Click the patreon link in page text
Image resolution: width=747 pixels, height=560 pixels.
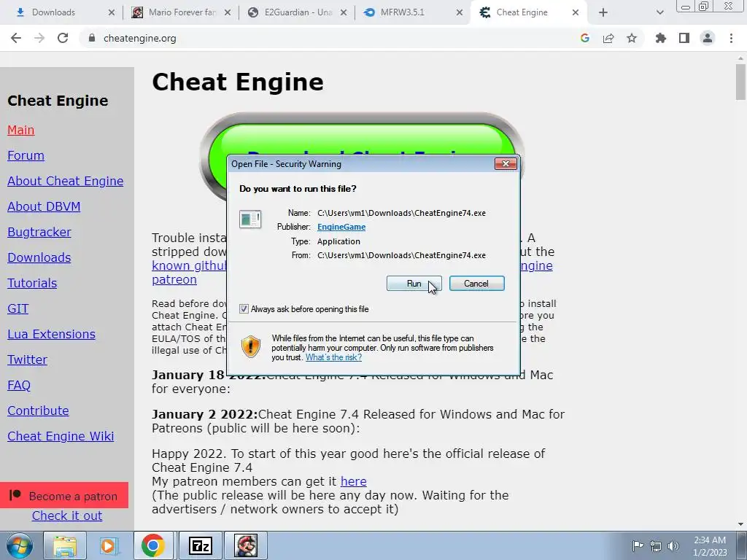174,279
